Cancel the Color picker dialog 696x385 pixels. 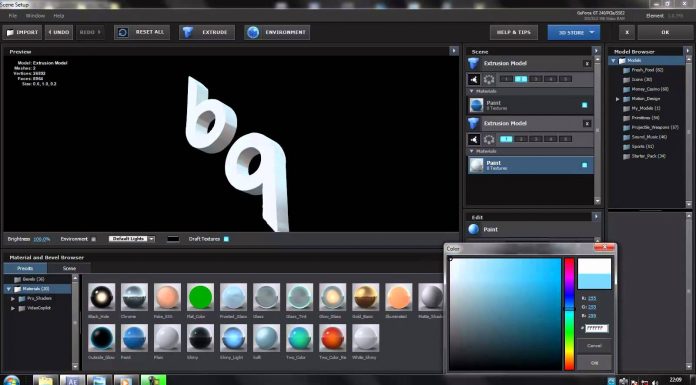(x=594, y=346)
